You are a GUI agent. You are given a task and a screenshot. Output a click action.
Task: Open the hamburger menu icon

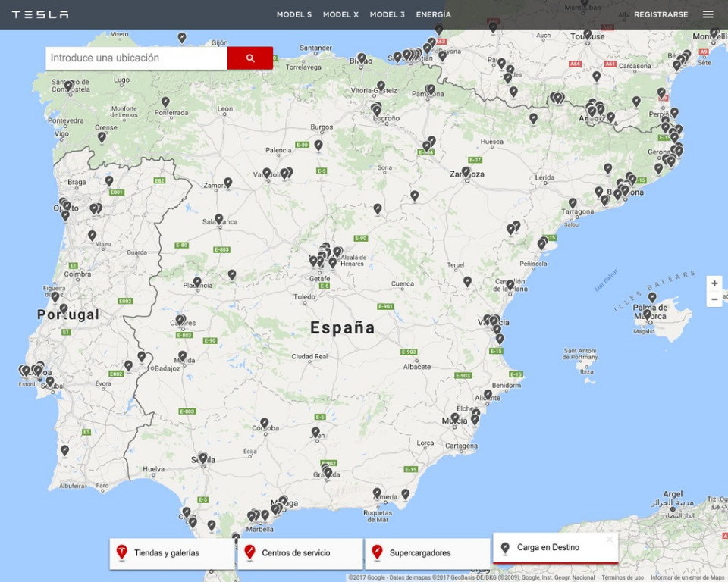708,14
